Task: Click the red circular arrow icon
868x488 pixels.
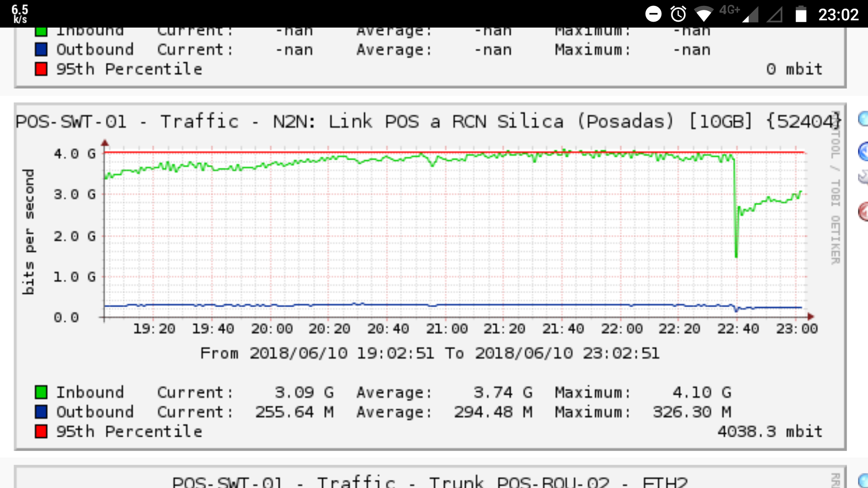Action: pyautogui.click(x=863, y=211)
